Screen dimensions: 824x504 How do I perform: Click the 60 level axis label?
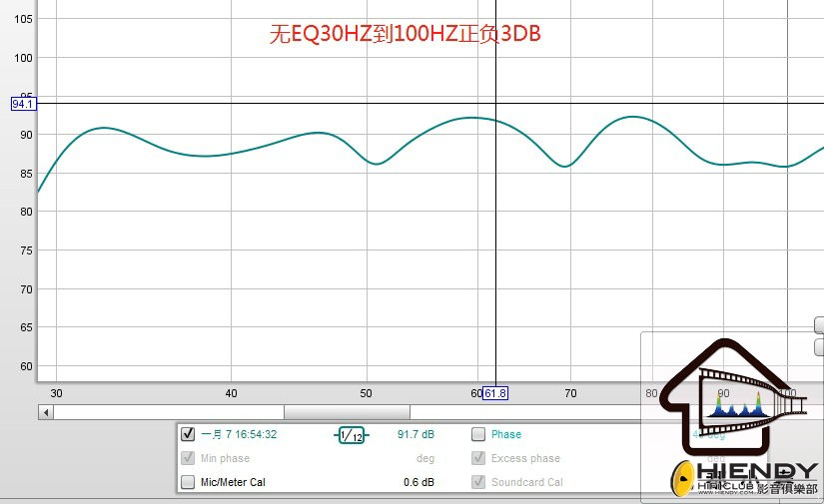(26, 366)
